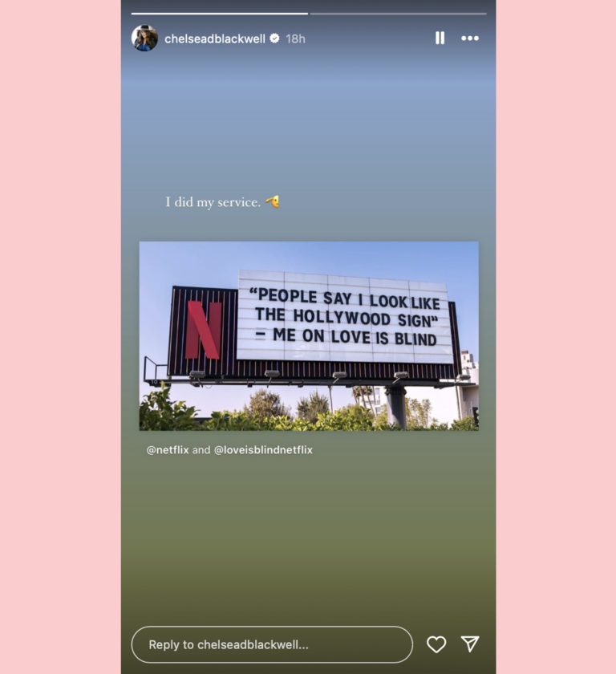Jump to the second story progress segment
This screenshot has height=674, width=616.
pyautogui.click(x=398, y=14)
